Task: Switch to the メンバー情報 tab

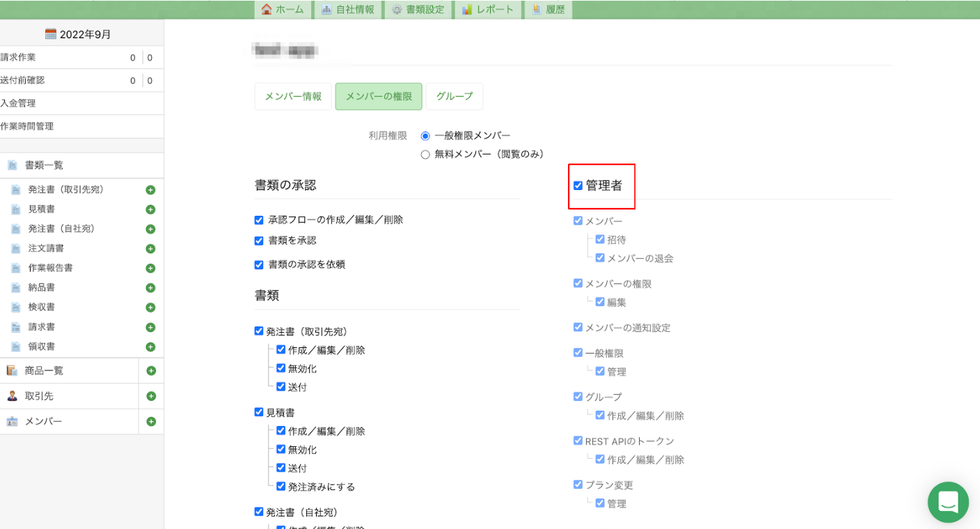Action: (293, 97)
